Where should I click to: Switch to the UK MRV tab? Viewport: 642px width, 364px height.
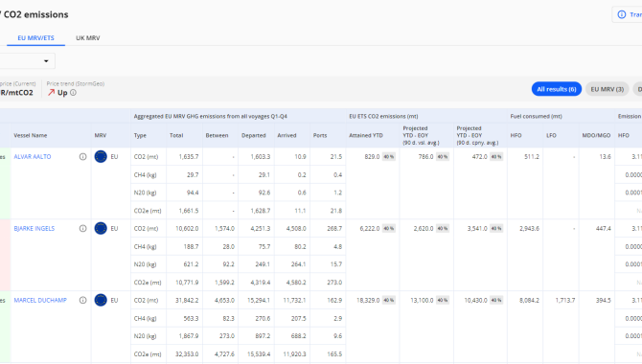(87, 37)
